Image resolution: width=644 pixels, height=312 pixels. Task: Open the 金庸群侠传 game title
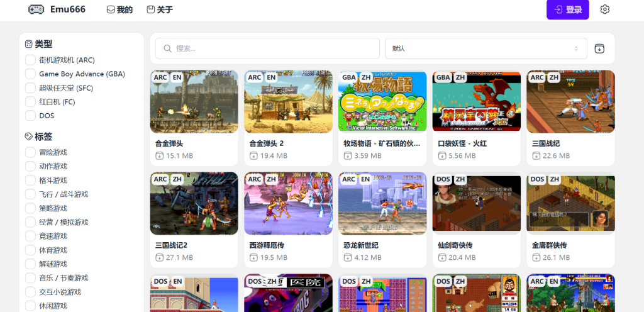tap(550, 245)
